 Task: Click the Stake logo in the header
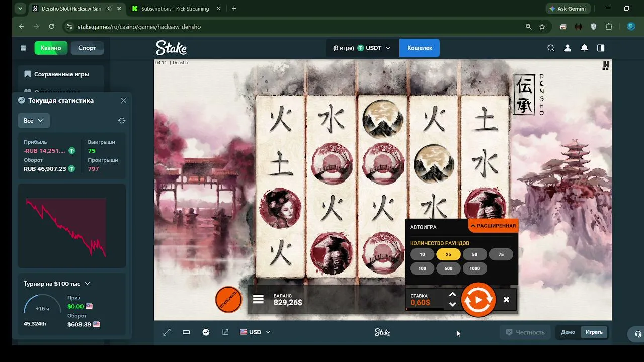pyautogui.click(x=171, y=48)
